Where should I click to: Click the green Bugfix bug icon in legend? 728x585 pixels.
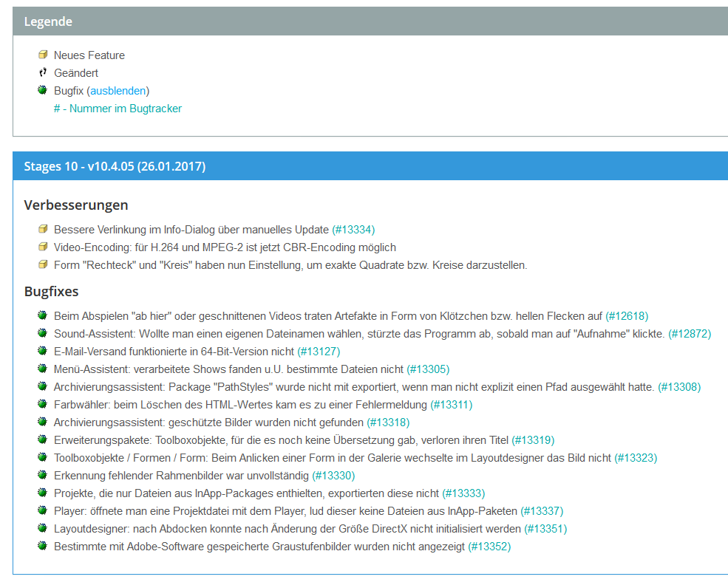point(43,91)
